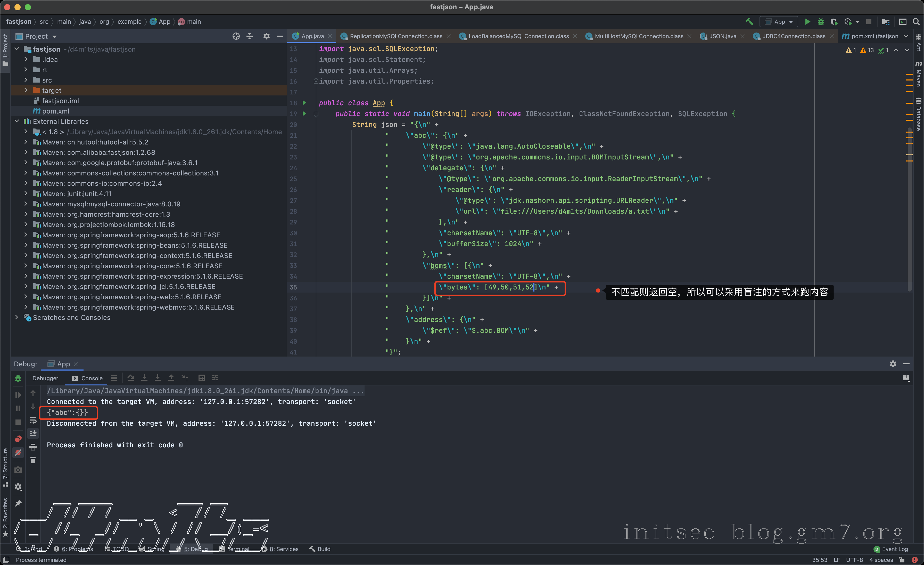Screen dimensions: 924x565
Task: Open pom.xml in project tree
Action: (x=55, y=111)
